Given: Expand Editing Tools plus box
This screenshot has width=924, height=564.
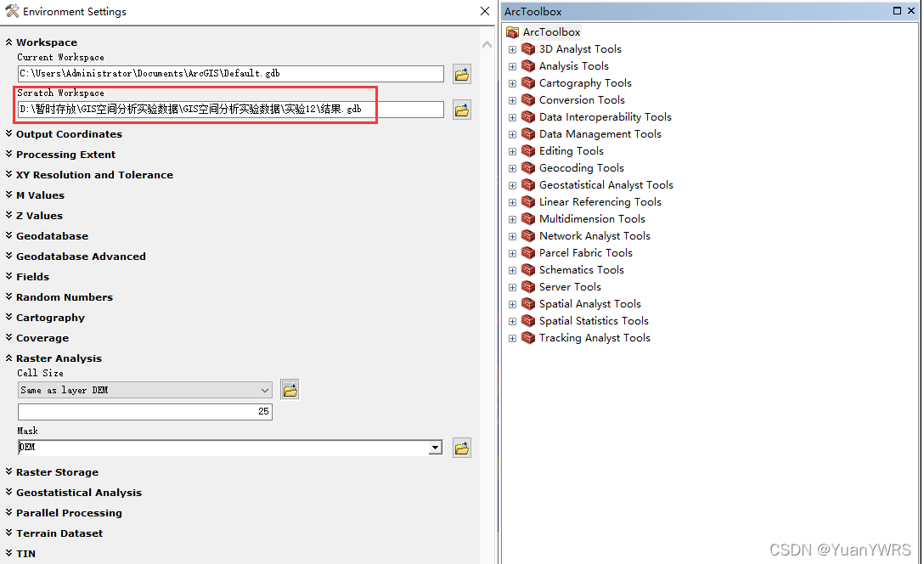Looking at the screenshot, I should pyautogui.click(x=513, y=151).
